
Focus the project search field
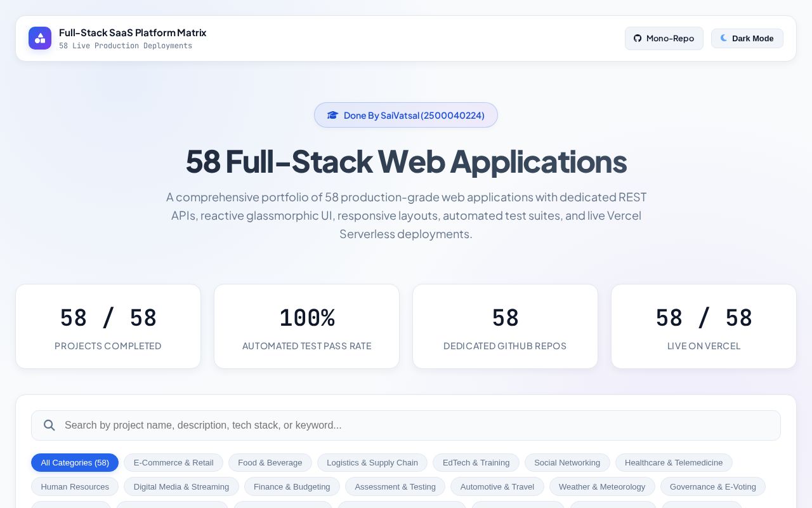tap(406, 425)
